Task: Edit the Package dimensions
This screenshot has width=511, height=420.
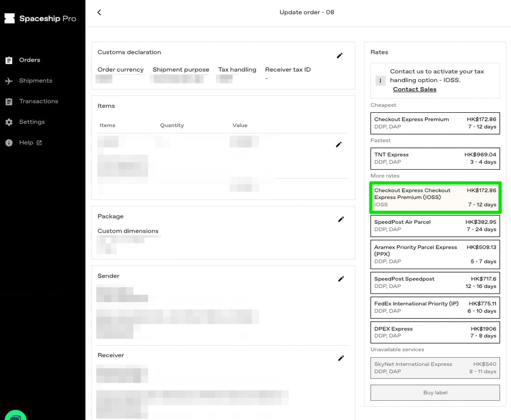Action: (x=341, y=219)
